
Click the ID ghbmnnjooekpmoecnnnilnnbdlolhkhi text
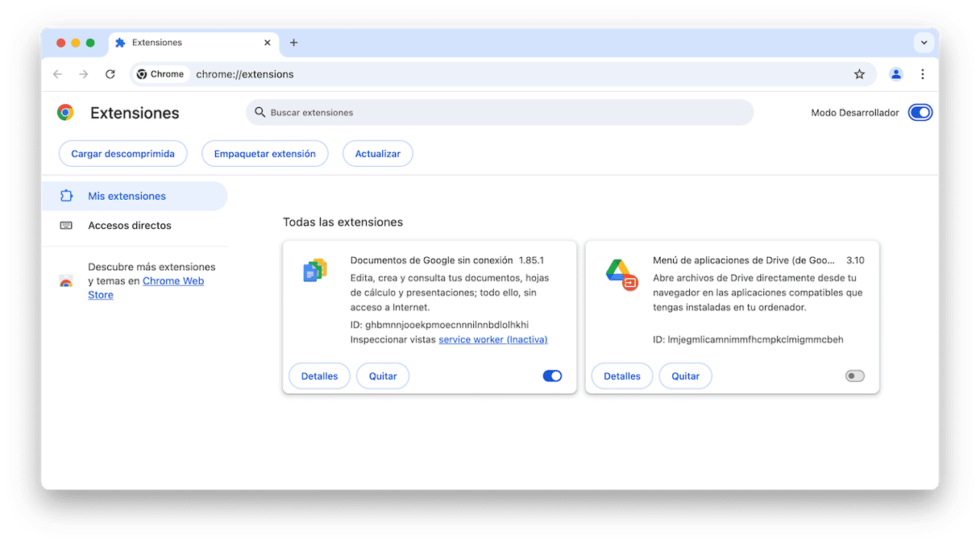pyautogui.click(x=439, y=325)
